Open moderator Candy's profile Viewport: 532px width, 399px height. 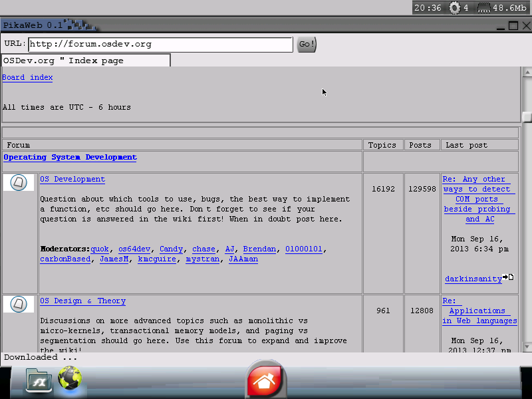(172, 249)
